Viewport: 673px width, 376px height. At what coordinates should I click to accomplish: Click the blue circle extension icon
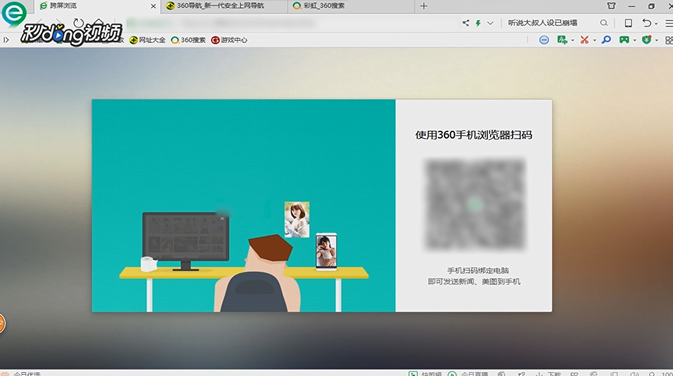coord(544,40)
